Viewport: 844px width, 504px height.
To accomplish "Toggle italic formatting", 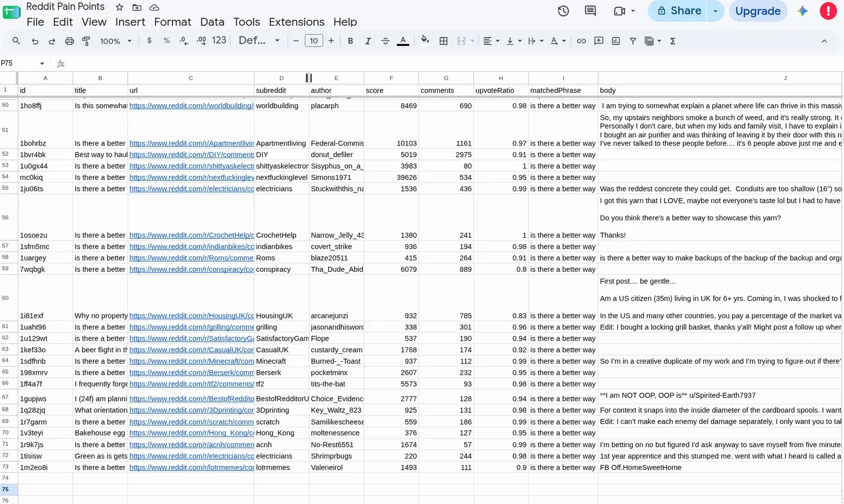I will click(x=368, y=41).
